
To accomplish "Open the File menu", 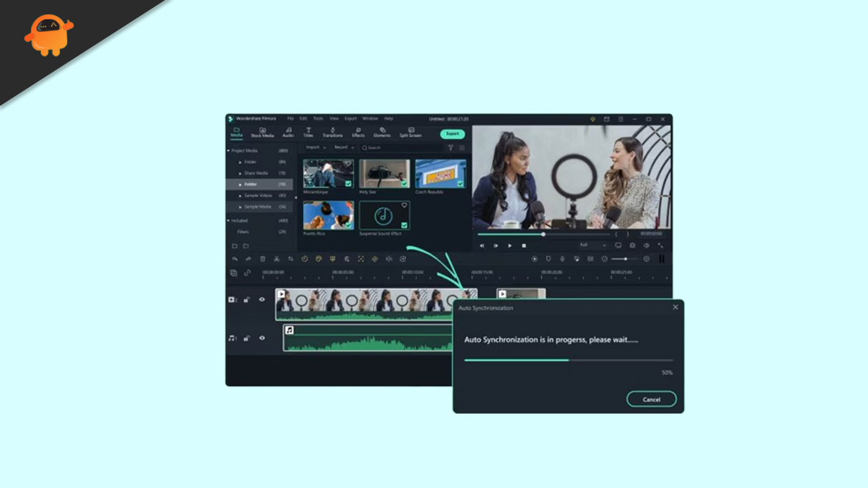I will (x=290, y=118).
